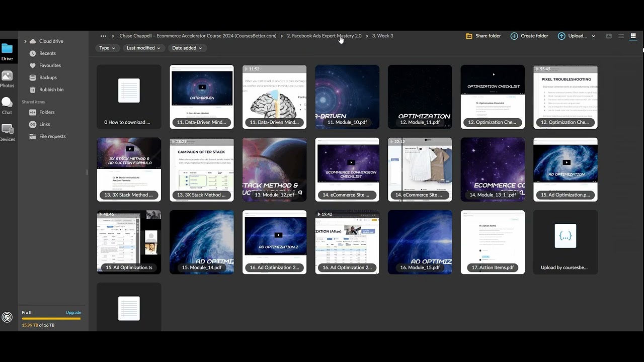
Task: Select shared Folders label in sidebar
Action: [x=47, y=112]
